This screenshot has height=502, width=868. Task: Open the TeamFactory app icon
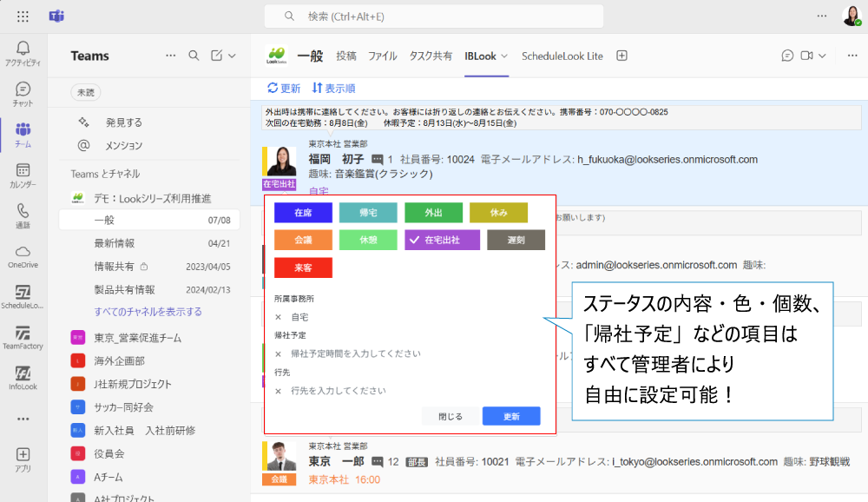23,334
